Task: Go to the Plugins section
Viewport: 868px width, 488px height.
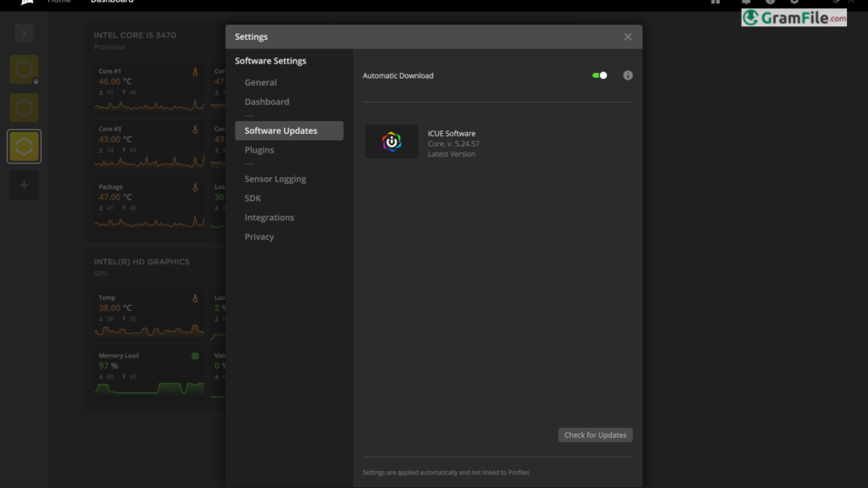Action: click(259, 150)
